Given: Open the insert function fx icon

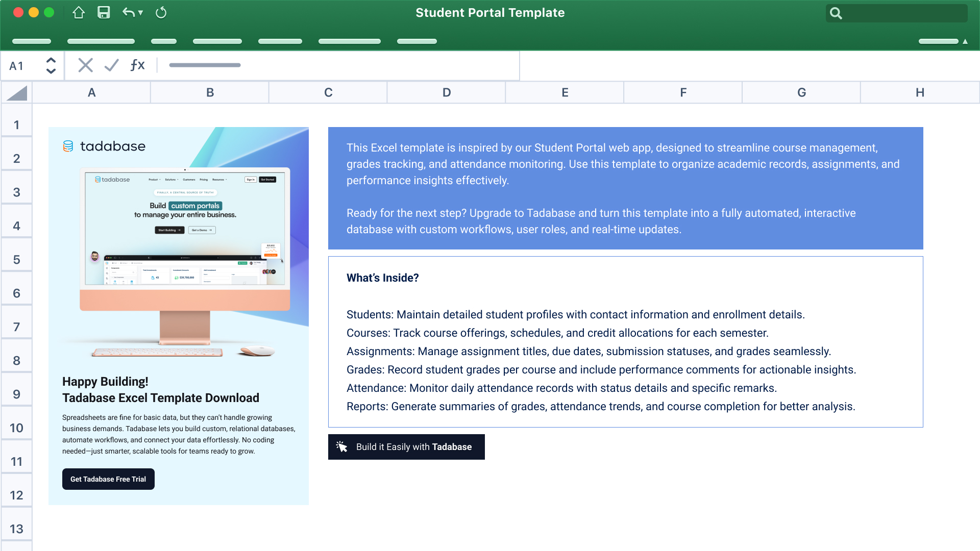Looking at the screenshot, I should coord(137,65).
